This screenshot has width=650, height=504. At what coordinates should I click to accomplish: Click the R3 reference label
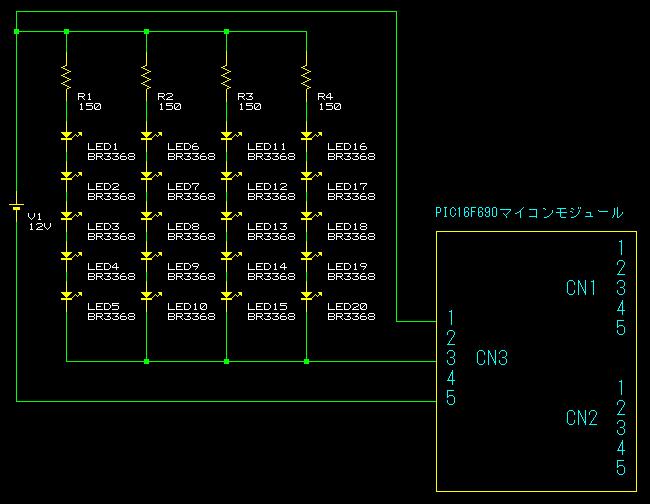pos(245,97)
